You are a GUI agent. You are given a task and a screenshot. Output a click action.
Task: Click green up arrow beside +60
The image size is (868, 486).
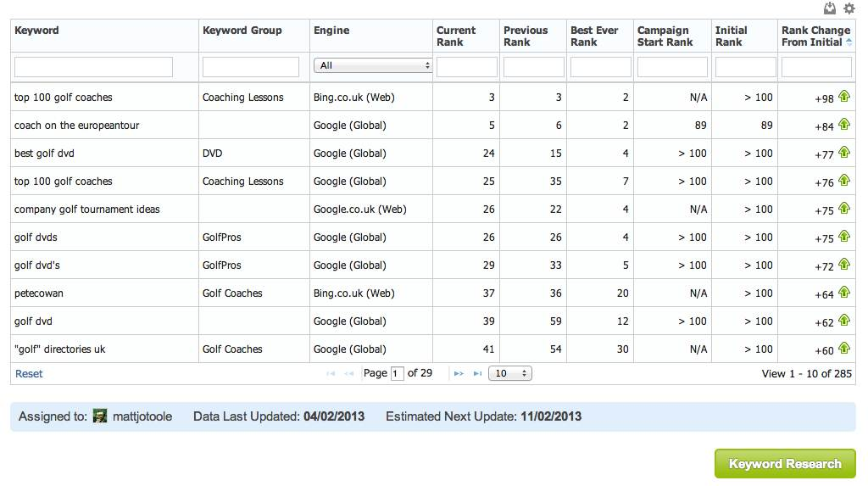click(844, 348)
